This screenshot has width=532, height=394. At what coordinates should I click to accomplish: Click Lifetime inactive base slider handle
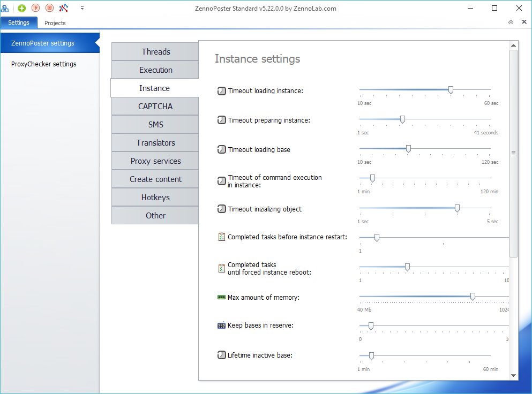tap(371, 356)
